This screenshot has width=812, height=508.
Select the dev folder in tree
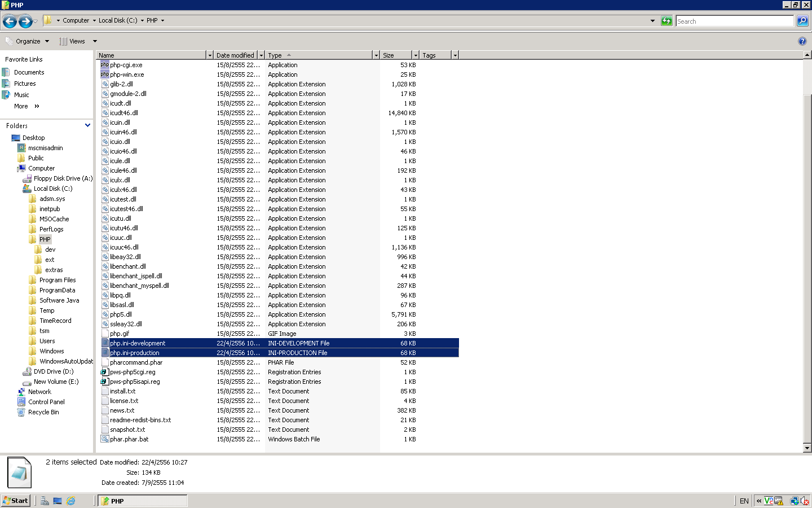50,249
